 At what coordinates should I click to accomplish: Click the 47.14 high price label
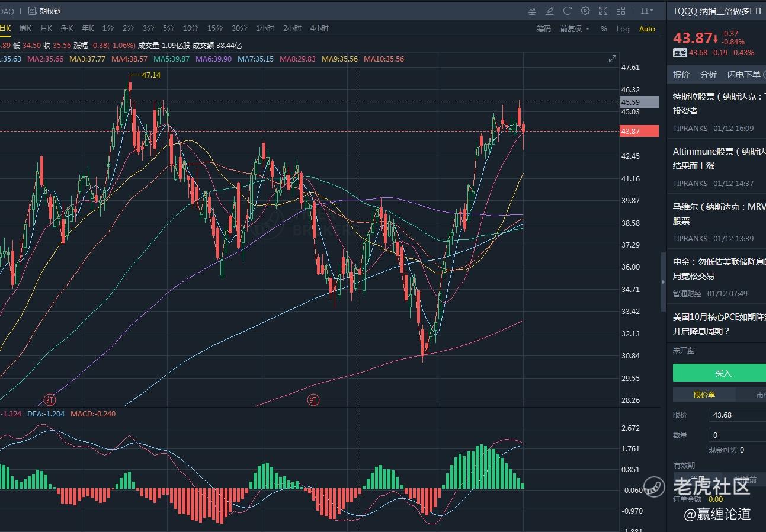coord(151,75)
